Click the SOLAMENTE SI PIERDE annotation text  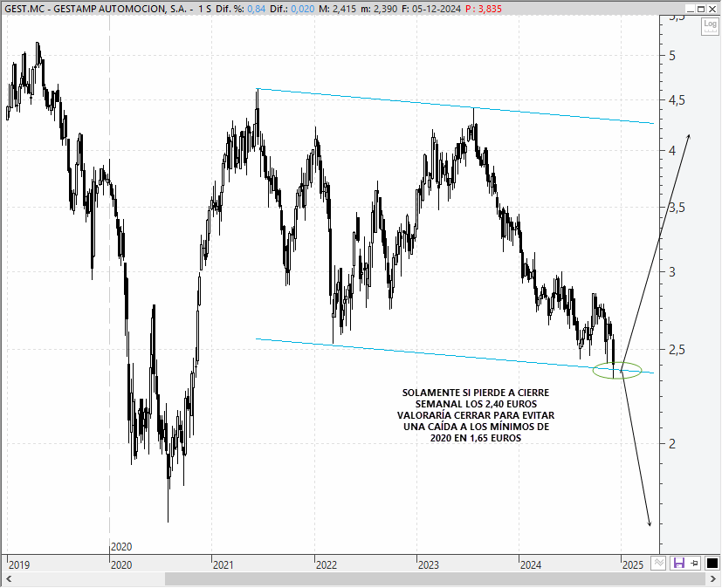476,415
